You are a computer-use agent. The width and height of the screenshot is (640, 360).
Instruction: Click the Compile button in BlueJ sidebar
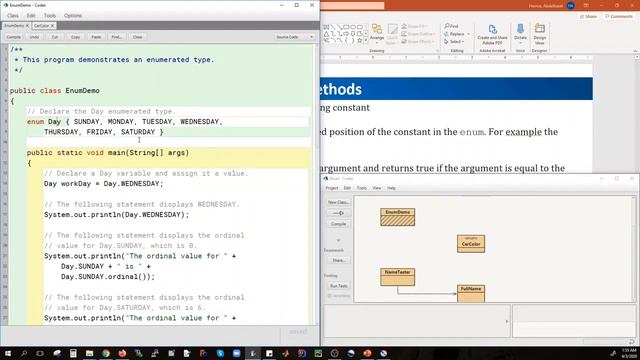338,224
